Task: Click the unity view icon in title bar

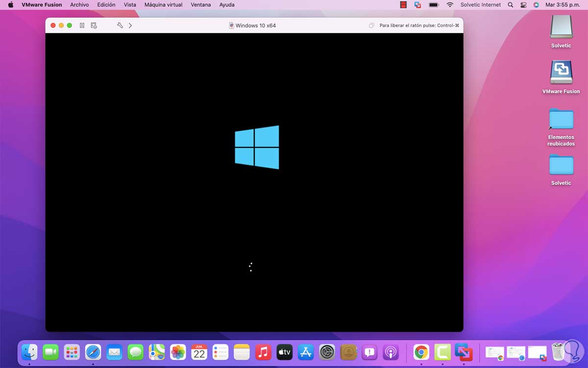Action: [x=372, y=26]
